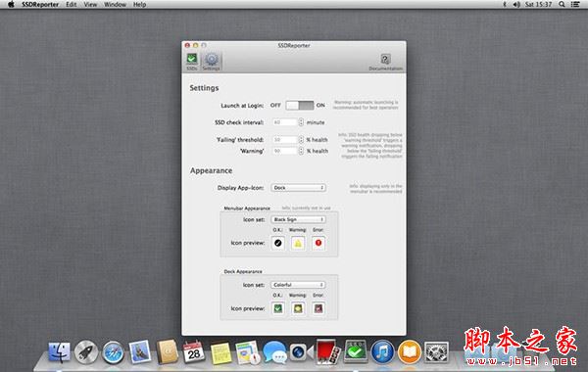Viewport: 588px width, 372px height.
Task: Open the Maps icon in Dock
Action: [x=248, y=352]
